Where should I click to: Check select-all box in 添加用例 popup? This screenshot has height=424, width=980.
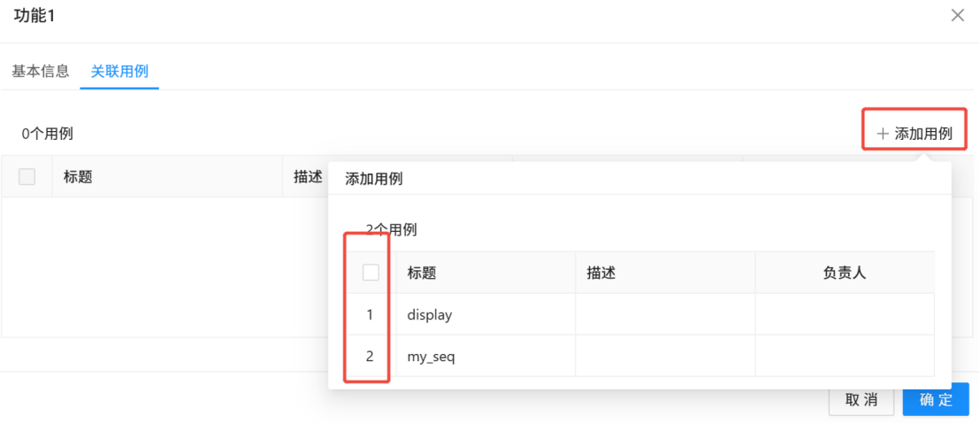pos(371,272)
